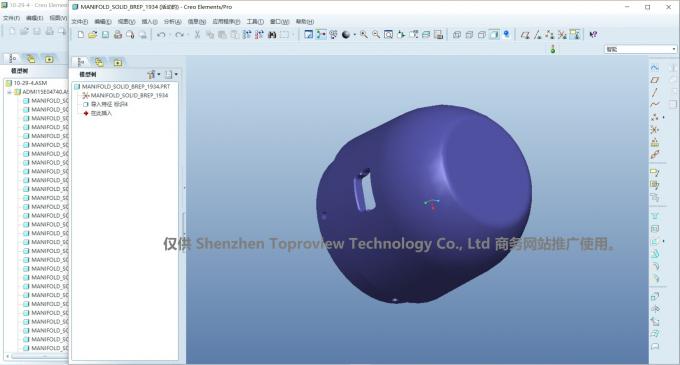Select 10-29-4.ASM in back window tree
Screen dimensions: 680x365
point(26,83)
